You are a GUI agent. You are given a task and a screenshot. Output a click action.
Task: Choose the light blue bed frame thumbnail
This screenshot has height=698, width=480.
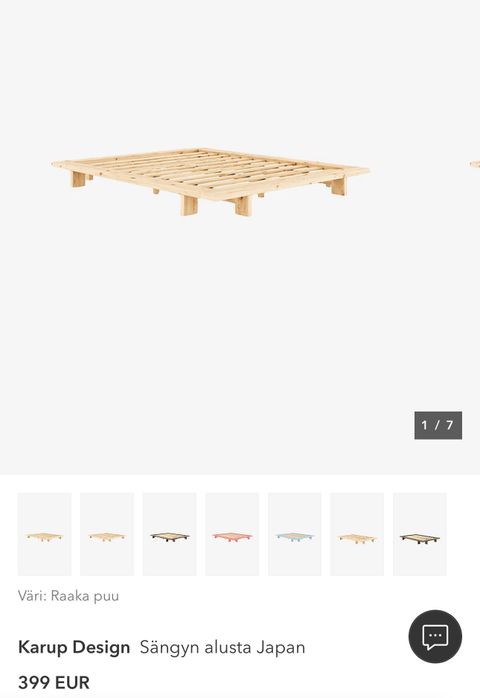pos(295,534)
